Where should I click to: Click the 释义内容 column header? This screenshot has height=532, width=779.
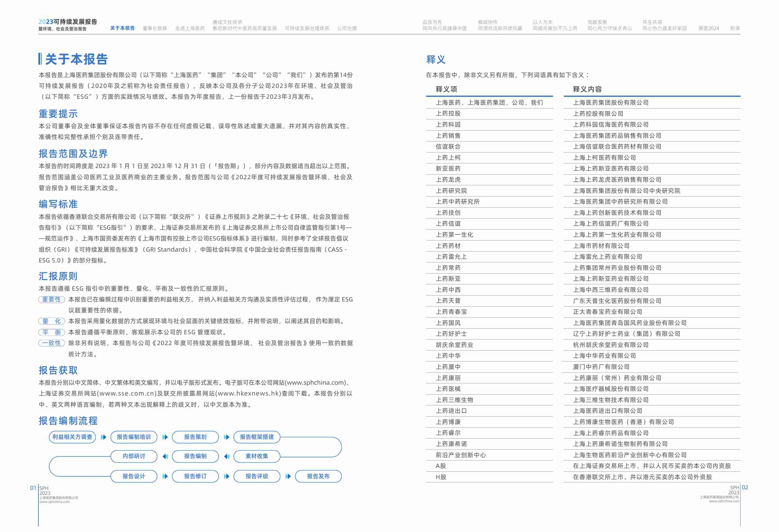tap(587, 89)
